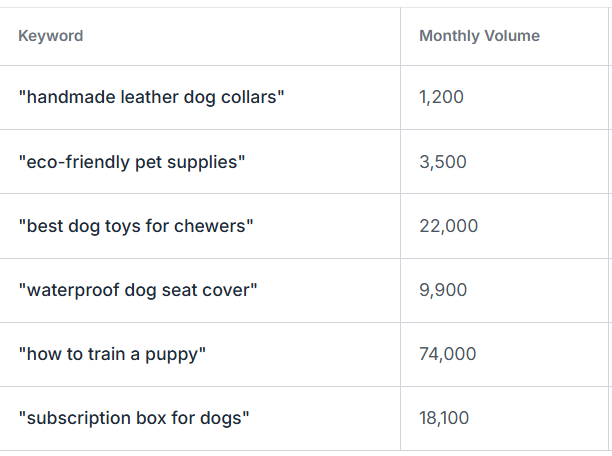Click the Keyword column header
The height and width of the screenshot is (456, 612).
[x=51, y=36]
